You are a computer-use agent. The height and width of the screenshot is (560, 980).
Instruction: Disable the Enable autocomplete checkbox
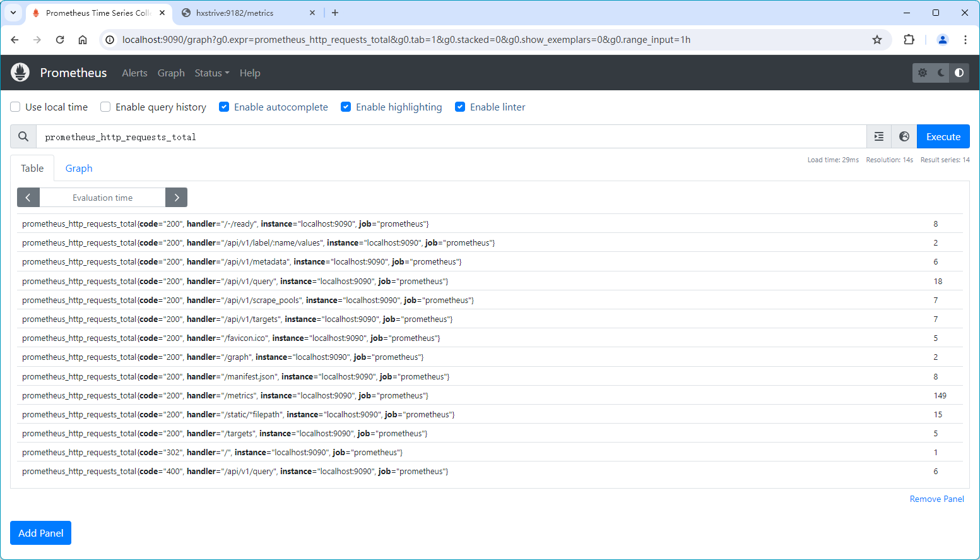pos(224,107)
